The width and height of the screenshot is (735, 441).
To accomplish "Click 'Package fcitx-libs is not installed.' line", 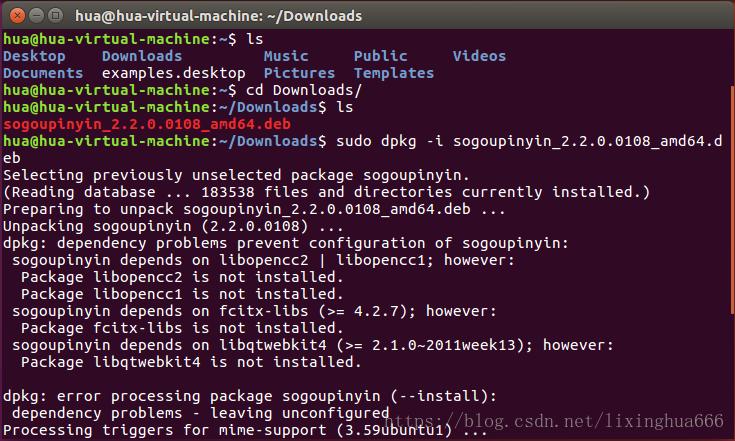I will [182, 328].
